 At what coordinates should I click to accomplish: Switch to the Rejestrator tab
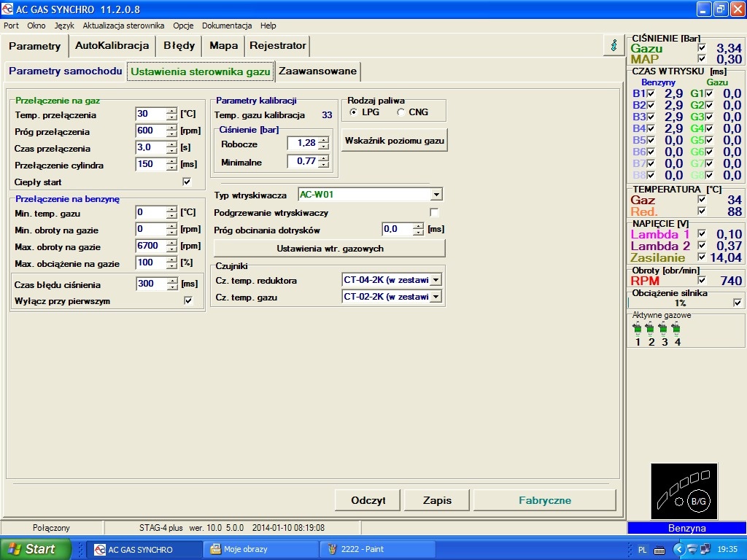(278, 46)
